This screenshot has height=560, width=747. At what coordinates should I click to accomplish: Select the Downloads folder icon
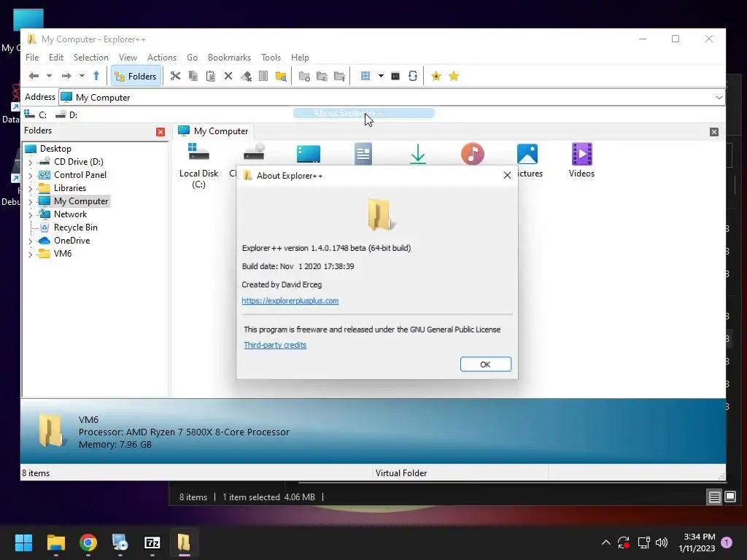point(418,154)
